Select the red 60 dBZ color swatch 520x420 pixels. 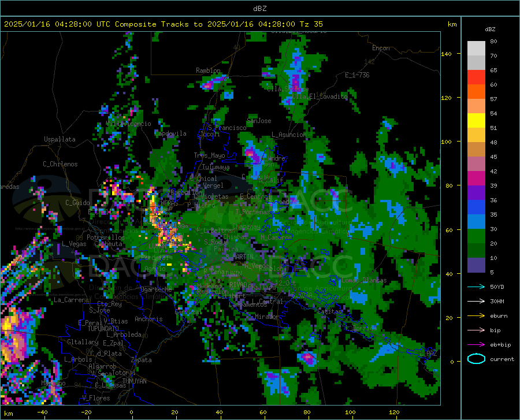(x=476, y=77)
